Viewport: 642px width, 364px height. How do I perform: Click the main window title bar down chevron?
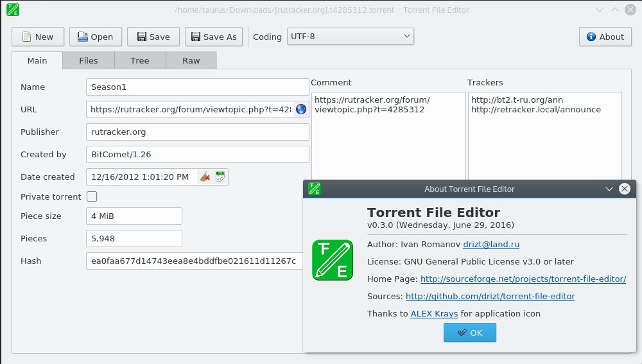pyautogui.click(x=600, y=10)
